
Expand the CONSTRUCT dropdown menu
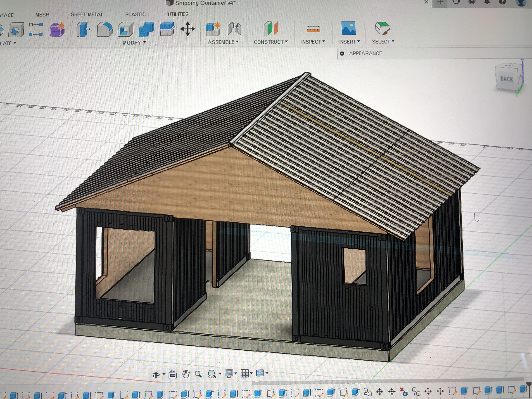point(271,42)
